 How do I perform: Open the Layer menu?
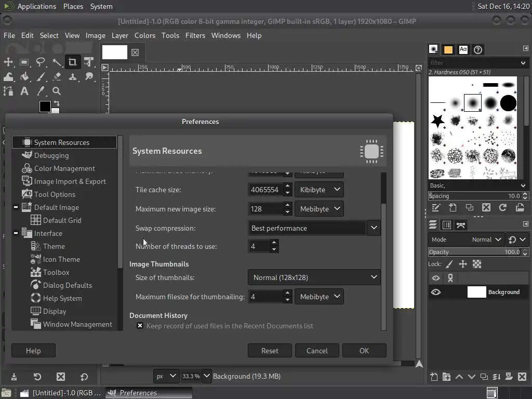click(120, 35)
